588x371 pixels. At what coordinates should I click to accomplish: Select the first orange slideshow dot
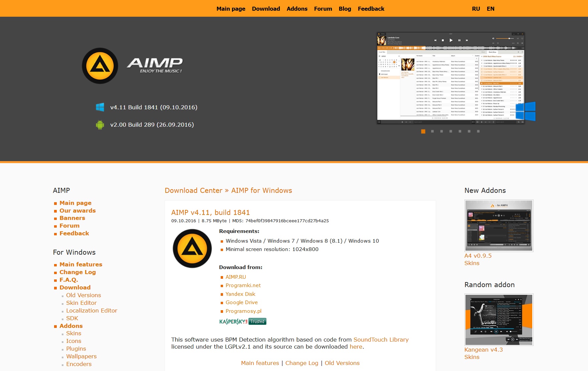click(423, 131)
